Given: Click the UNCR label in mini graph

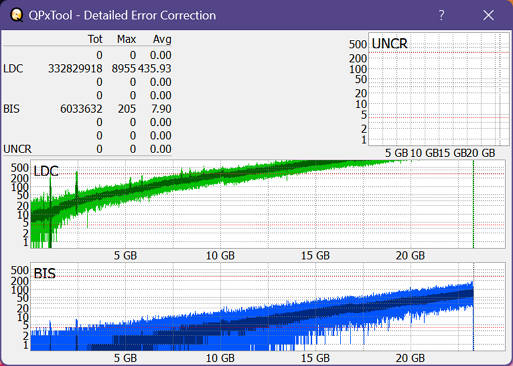Looking at the screenshot, I should click(x=389, y=44).
